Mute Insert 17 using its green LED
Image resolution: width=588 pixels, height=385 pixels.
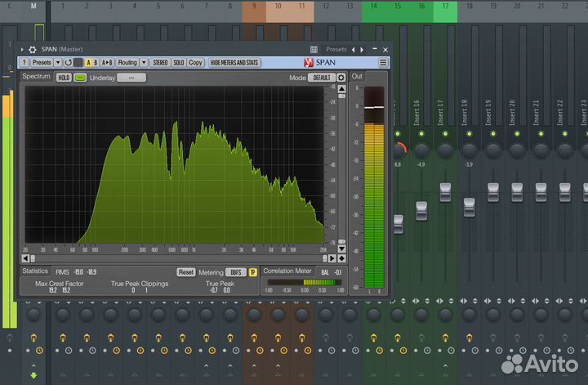445,133
